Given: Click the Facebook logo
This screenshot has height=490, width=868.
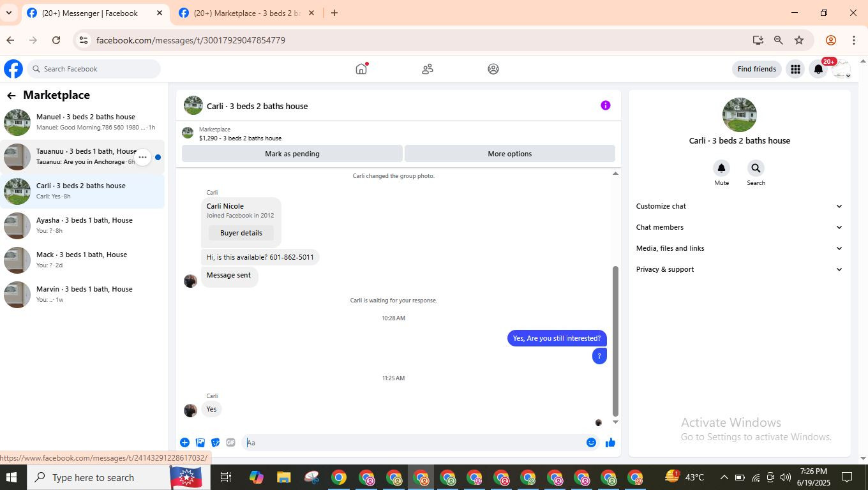Looking at the screenshot, I should pos(13,69).
